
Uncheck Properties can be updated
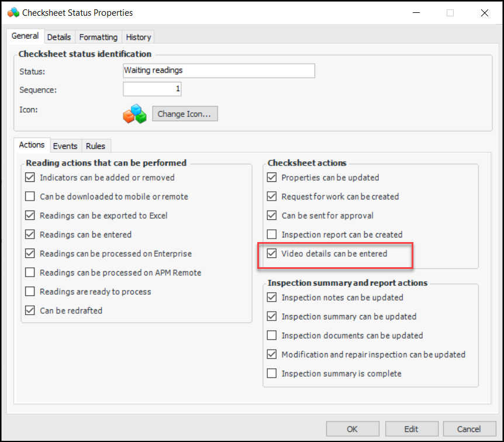click(x=272, y=177)
